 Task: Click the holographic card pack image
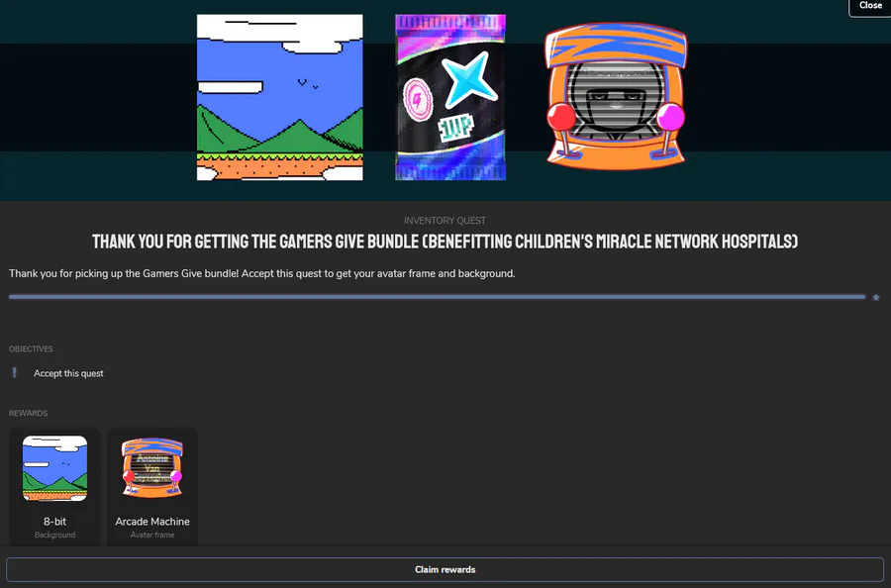point(450,97)
